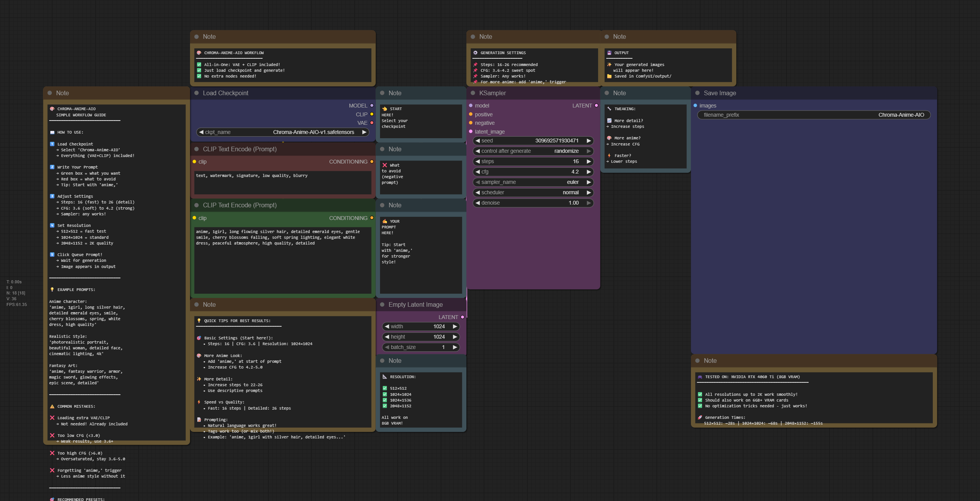Screen dimensions: 980x501
Task: Increase steps with the right arrow
Action: point(589,162)
